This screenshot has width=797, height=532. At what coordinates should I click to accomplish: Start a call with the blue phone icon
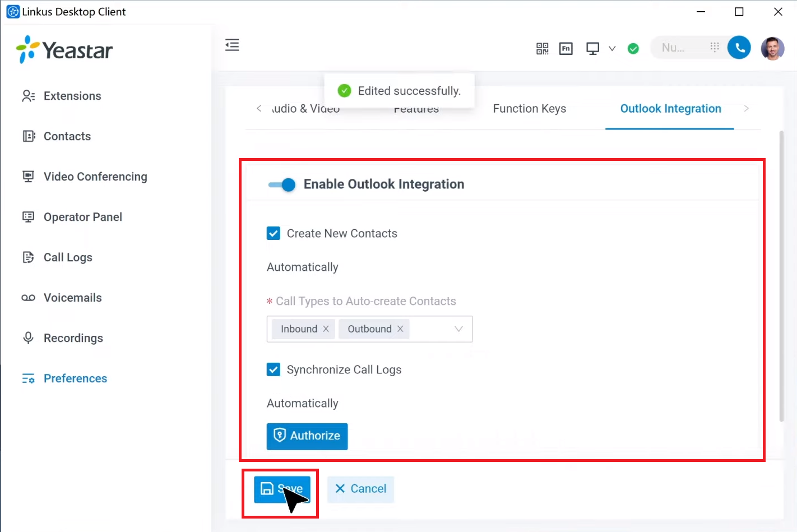tap(739, 47)
